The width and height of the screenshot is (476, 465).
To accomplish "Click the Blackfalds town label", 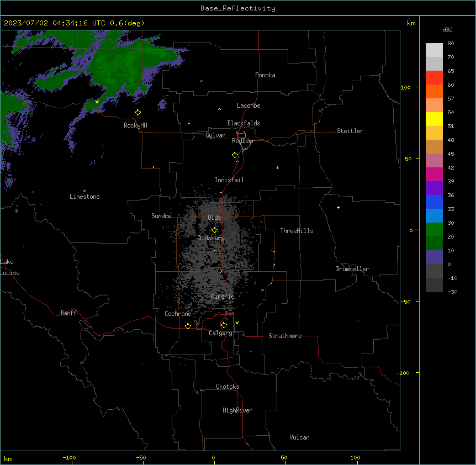I will (x=244, y=123).
